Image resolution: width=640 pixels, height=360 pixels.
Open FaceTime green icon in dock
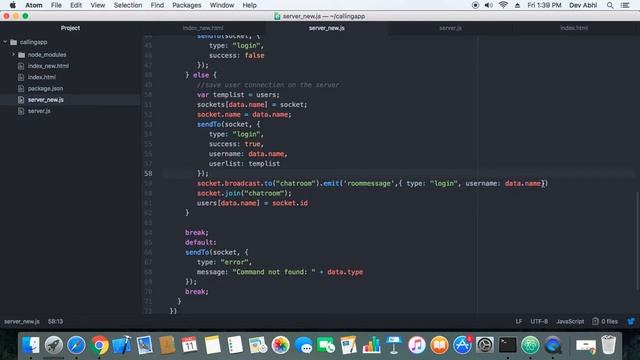click(326, 345)
